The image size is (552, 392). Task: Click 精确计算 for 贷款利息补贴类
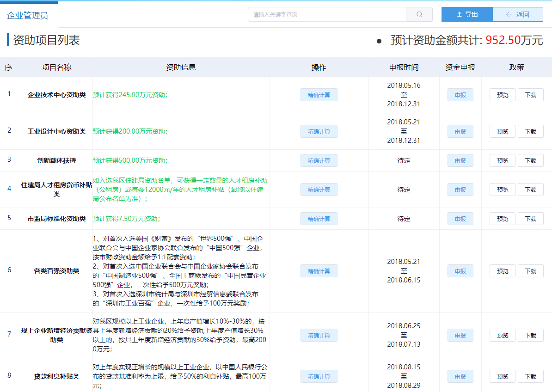point(319,376)
